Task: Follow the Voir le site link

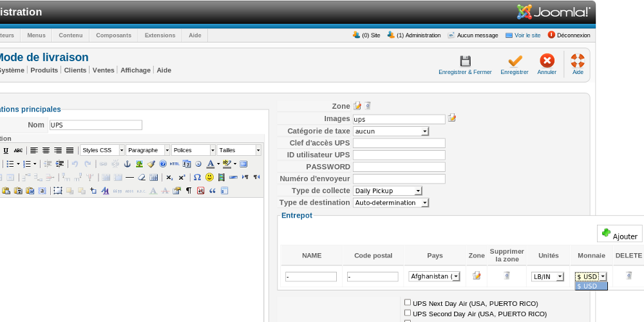Action: tap(523, 35)
